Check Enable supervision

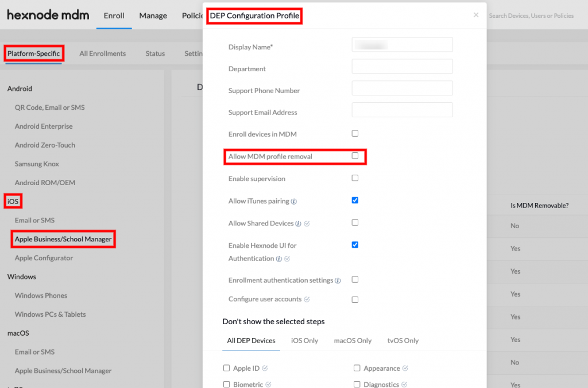point(355,178)
